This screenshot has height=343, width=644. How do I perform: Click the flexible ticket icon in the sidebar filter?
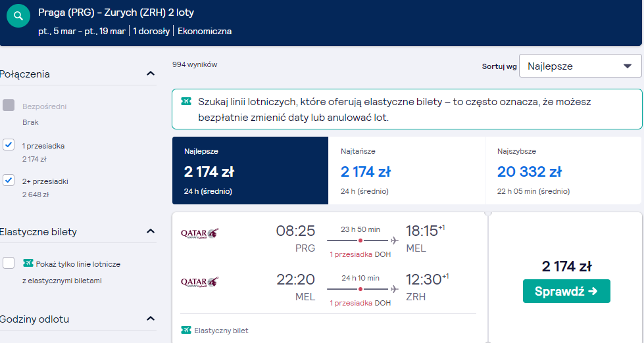point(28,263)
